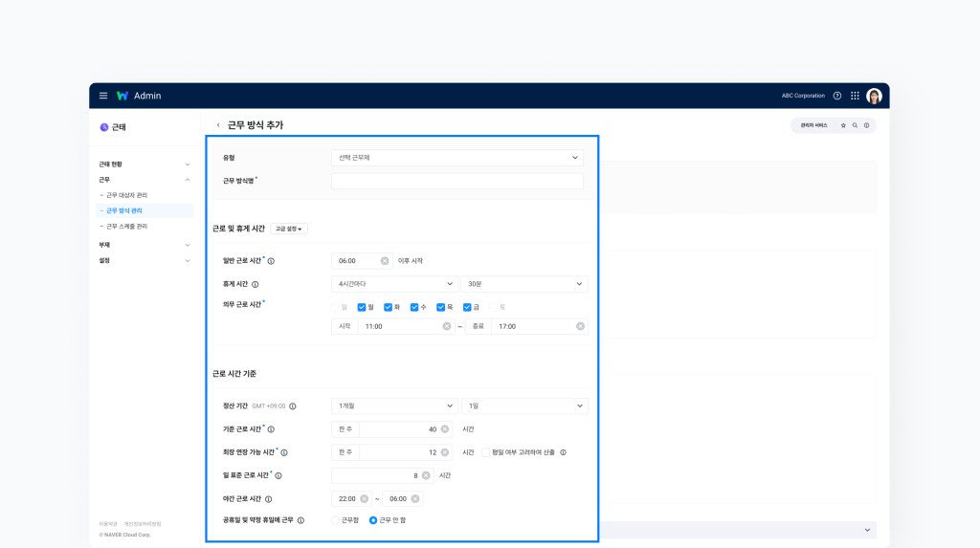Open the user profile avatar
The height and width of the screenshot is (548, 980).
(874, 96)
